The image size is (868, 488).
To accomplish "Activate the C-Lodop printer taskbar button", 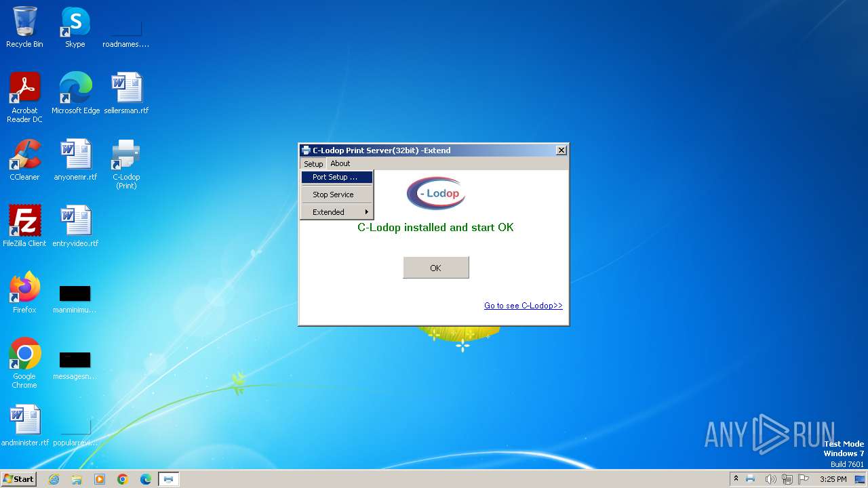I will point(168,479).
